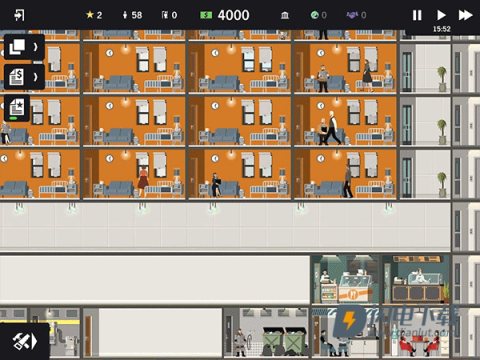Check the population count showing 58
480x360 pixels.
coord(132,15)
